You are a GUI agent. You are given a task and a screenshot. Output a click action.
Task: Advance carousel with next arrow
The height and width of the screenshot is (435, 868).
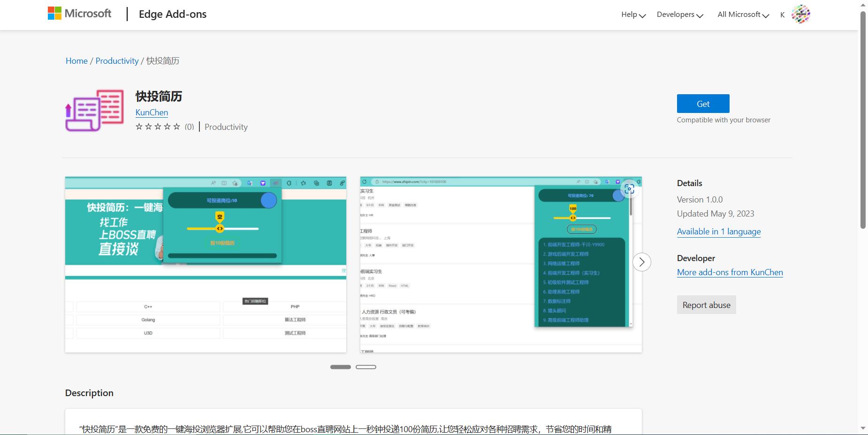coord(642,262)
